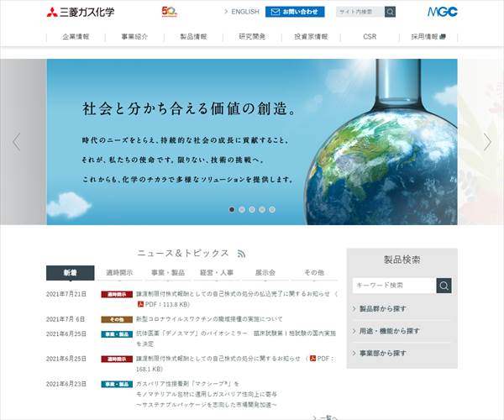Image resolution: width=504 pixels, height=420 pixels.
Task: Go to the previous banner slide
Action: point(17,142)
